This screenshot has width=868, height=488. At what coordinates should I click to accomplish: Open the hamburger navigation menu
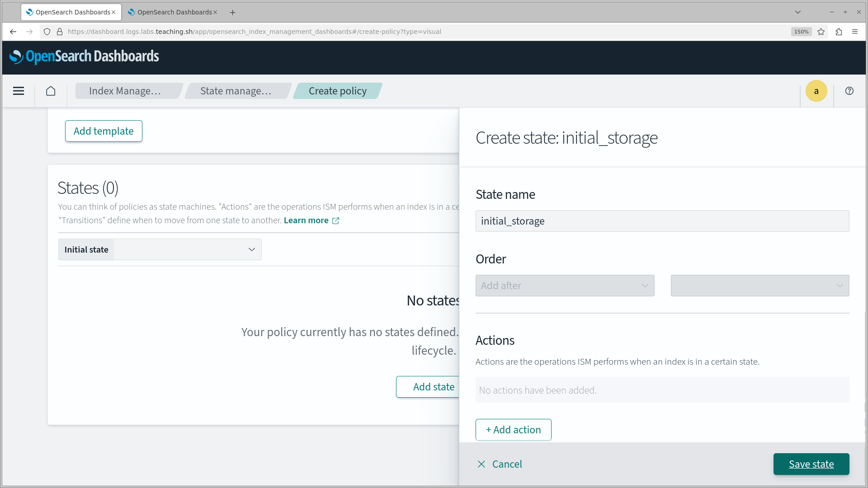(19, 91)
